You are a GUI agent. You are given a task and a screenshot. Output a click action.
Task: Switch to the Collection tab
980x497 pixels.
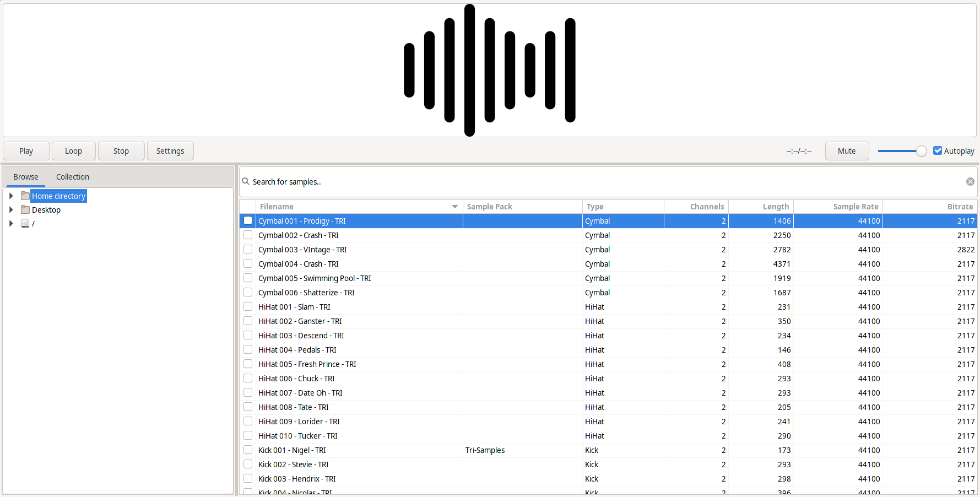tap(72, 176)
